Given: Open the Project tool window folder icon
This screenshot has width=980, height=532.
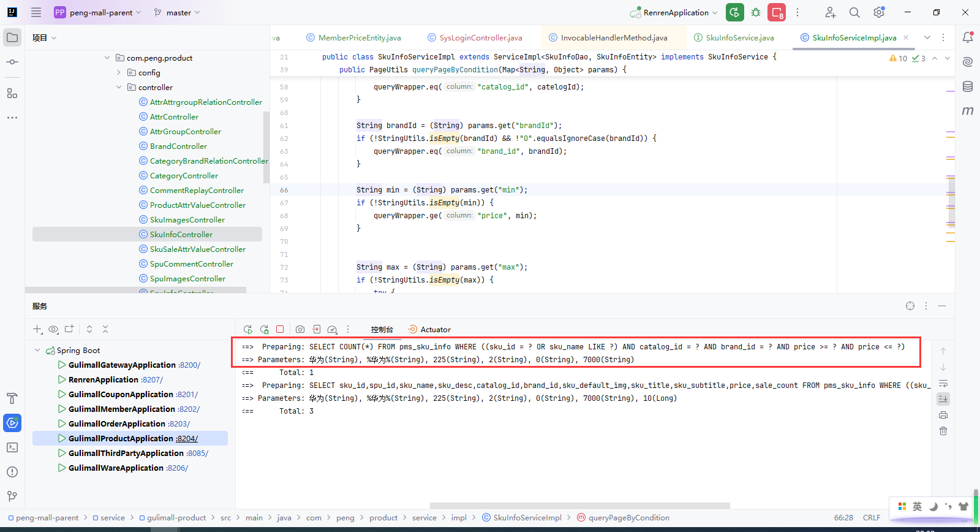Looking at the screenshot, I should click(12, 37).
